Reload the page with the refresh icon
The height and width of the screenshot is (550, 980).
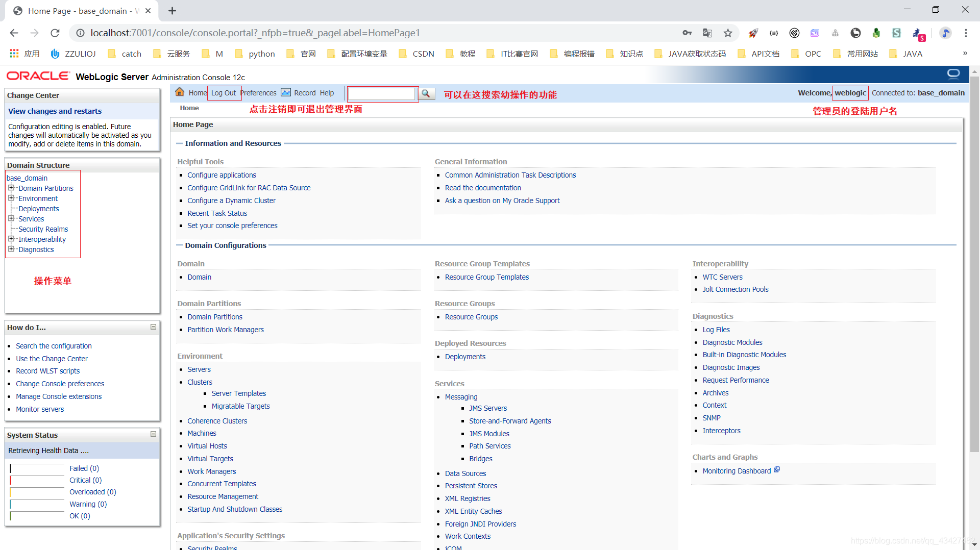(x=55, y=33)
